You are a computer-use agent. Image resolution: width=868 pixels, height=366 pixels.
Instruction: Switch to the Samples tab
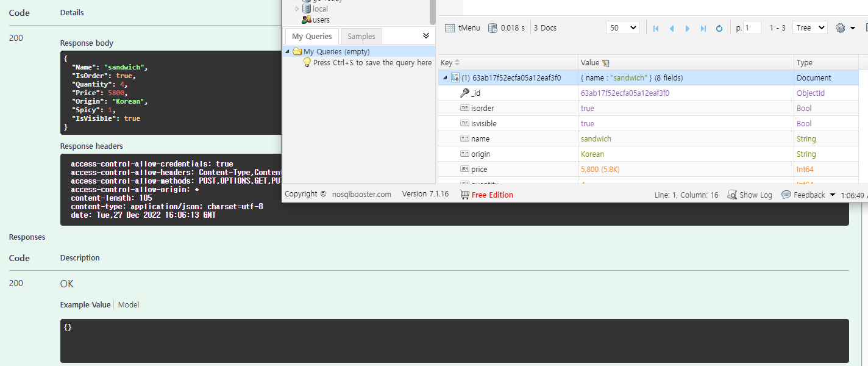[361, 36]
